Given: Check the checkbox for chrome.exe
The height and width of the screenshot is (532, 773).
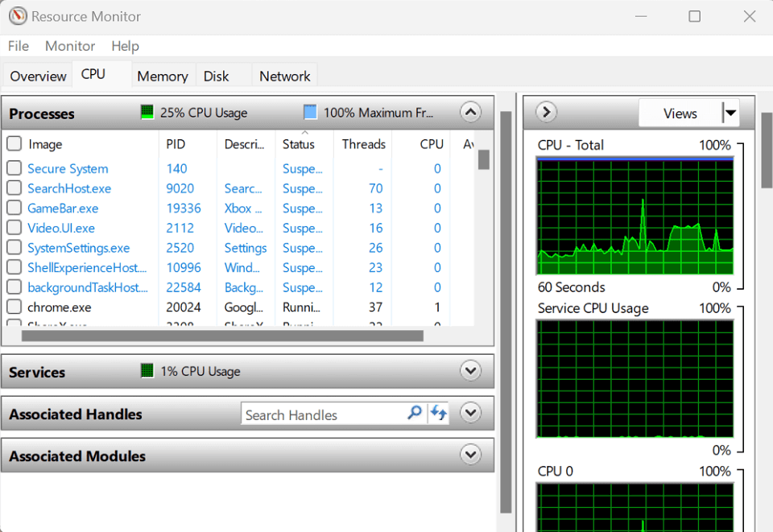Looking at the screenshot, I should 14,307.
